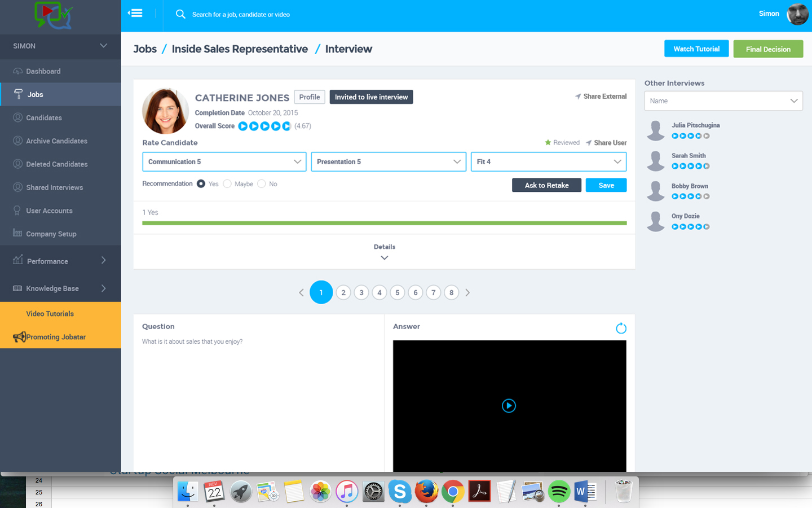
Task: Open the Other Interviews Name dropdown
Action: click(x=723, y=101)
